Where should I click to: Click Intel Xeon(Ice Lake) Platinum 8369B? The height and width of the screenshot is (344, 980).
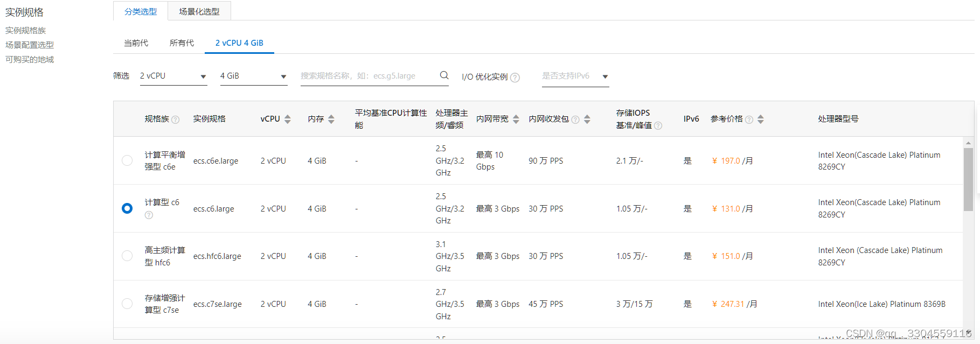point(881,304)
